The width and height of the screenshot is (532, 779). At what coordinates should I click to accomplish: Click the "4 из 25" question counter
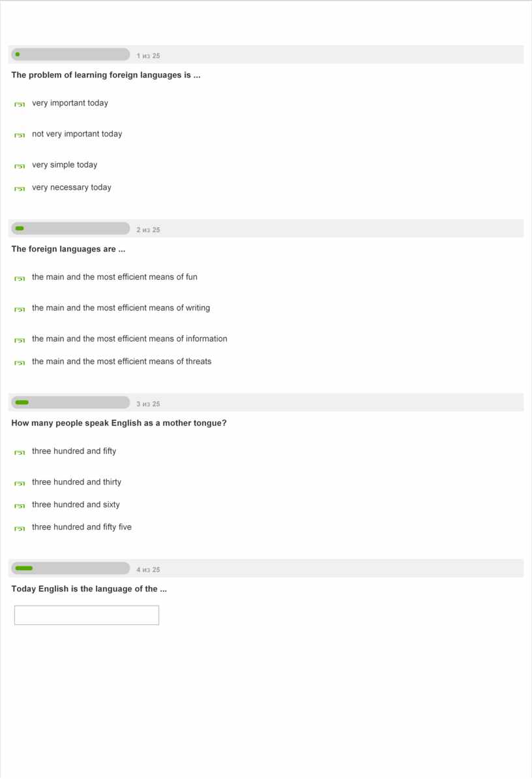(148, 570)
